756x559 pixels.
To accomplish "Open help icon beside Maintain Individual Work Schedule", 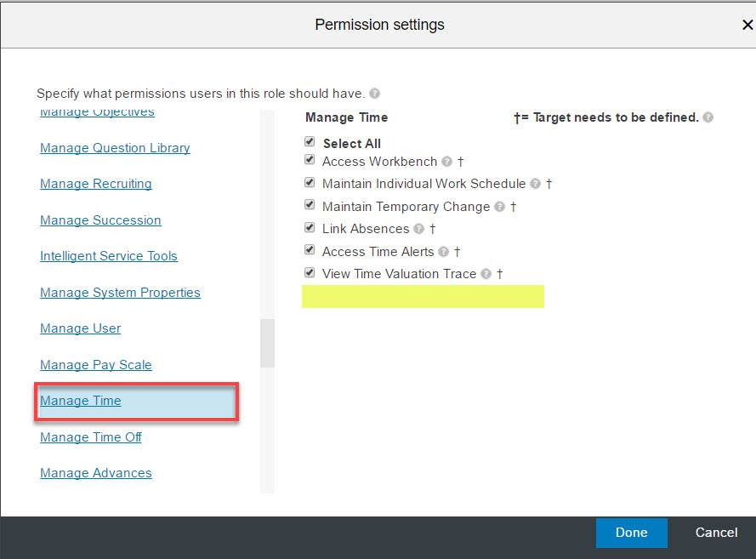I will (x=535, y=184).
